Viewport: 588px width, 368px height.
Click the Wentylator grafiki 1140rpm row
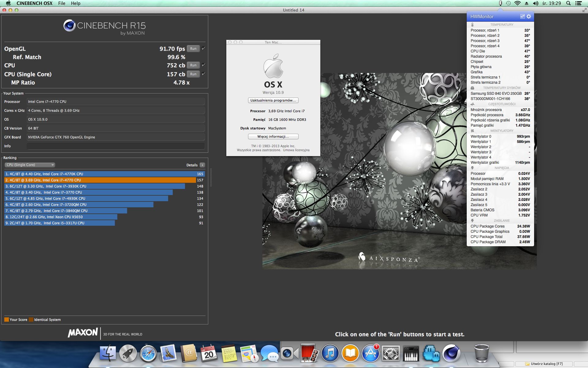(x=500, y=163)
